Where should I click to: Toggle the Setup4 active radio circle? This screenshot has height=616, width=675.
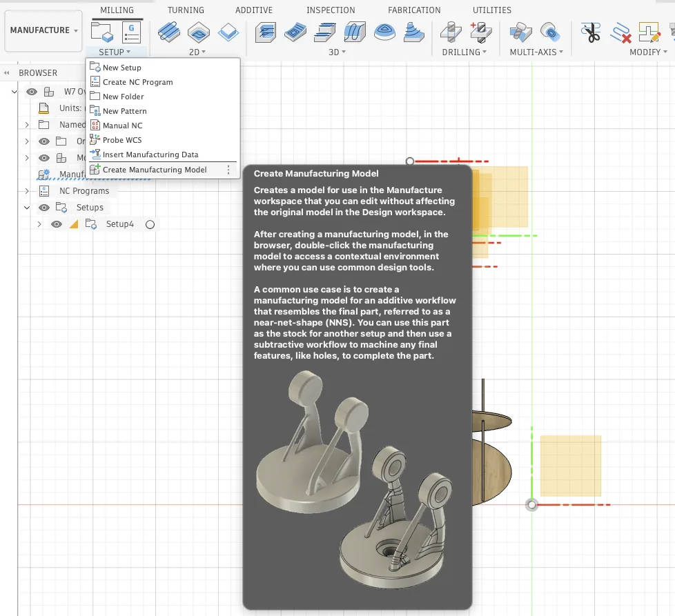(x=150, y=224)
